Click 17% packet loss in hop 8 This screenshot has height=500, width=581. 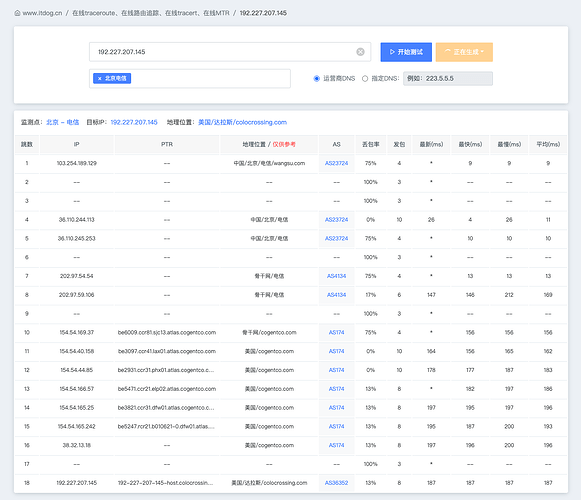(x=371, y=295)
